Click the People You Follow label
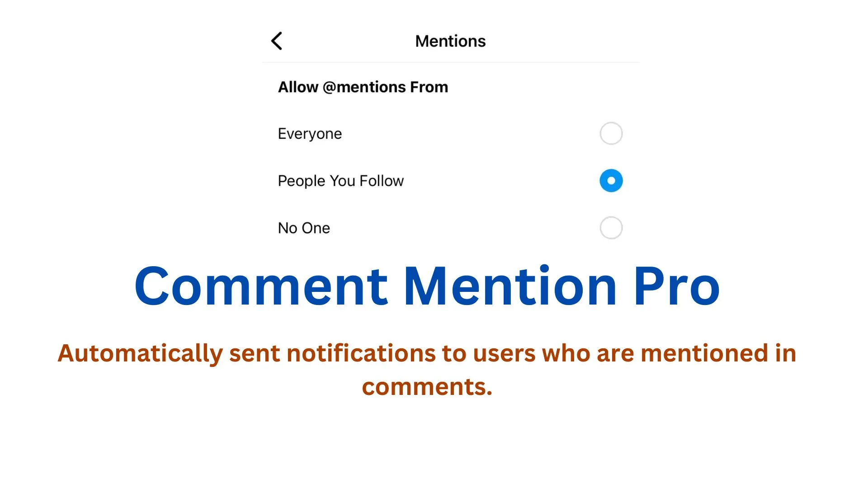The image size is (868, 488). pos(340,181)
